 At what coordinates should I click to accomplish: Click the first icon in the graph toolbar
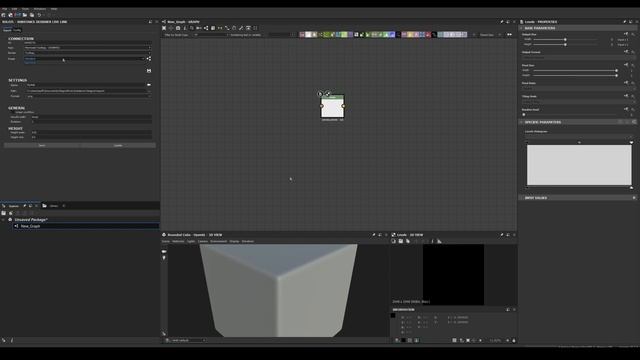[164, 28]
